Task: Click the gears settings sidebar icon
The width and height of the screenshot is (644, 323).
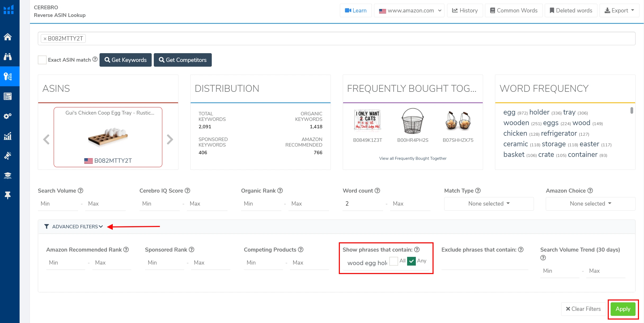Action: 8,116
